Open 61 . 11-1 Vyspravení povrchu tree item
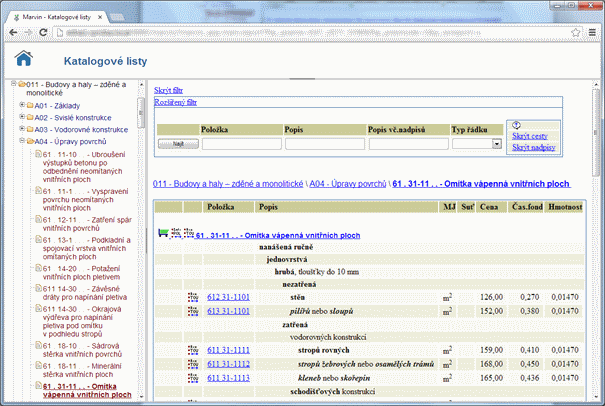The width and height of the screenshot is (605, 406). click(85, 200)
